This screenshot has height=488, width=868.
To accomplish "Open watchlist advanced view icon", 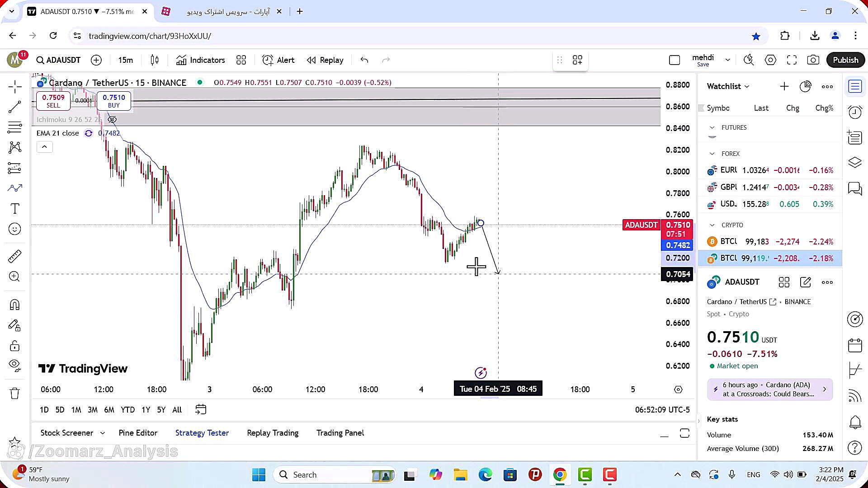I will tap(806, 86).
